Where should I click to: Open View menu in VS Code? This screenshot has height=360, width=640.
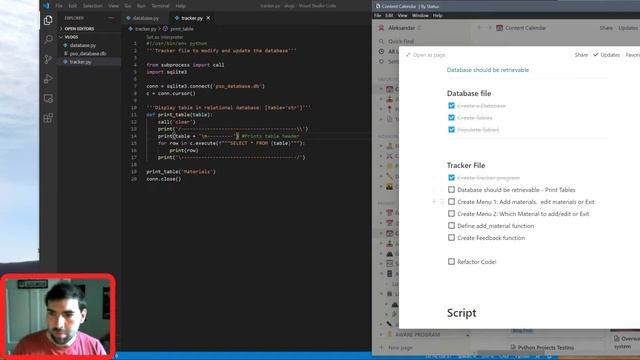tap(113, 6)
